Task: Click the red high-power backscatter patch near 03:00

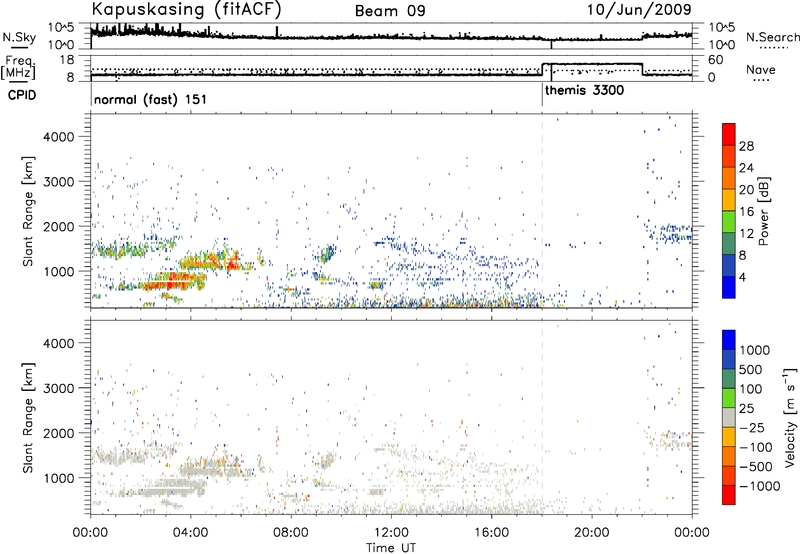Action: click(172, 280)
